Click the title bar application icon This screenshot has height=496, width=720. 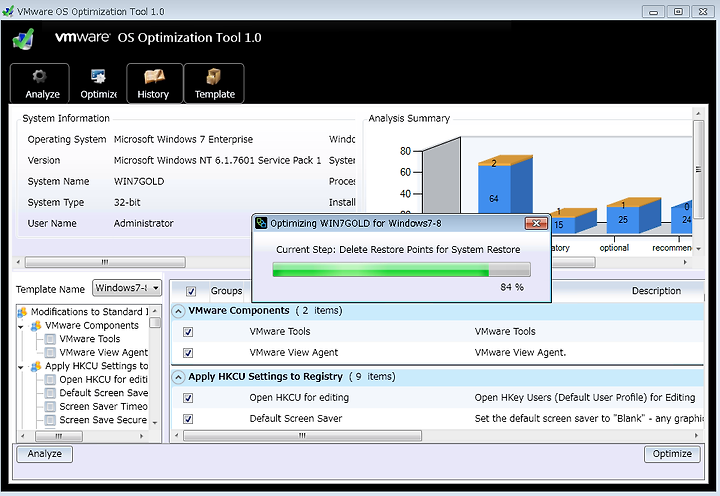pyautogui.click(x=8, y=11)
